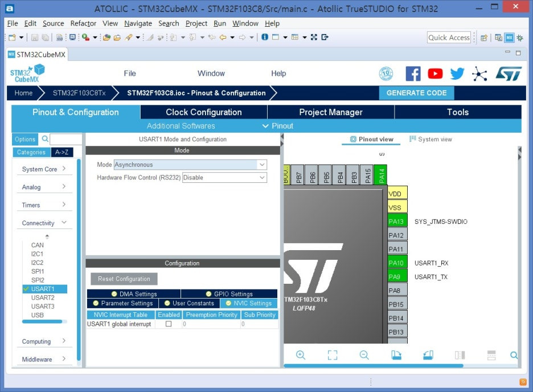Open the Navigate menu

(138, 23)
